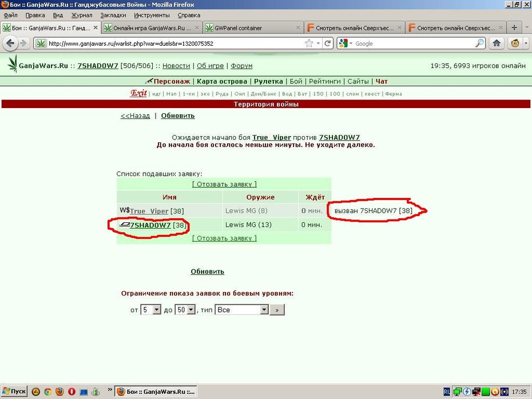Open the 'от' minimum level dropdown

coord(150,309)
